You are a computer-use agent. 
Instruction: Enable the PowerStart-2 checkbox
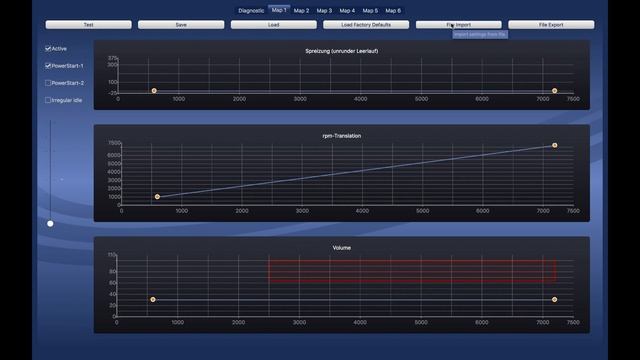coord(48,83)
